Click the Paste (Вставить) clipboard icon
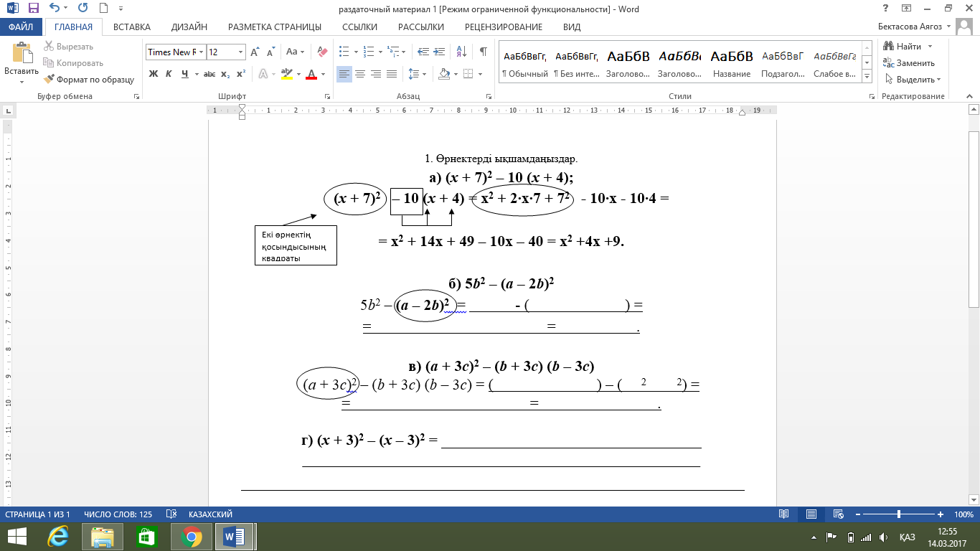980x551 pixels. [x=22, y=54]
